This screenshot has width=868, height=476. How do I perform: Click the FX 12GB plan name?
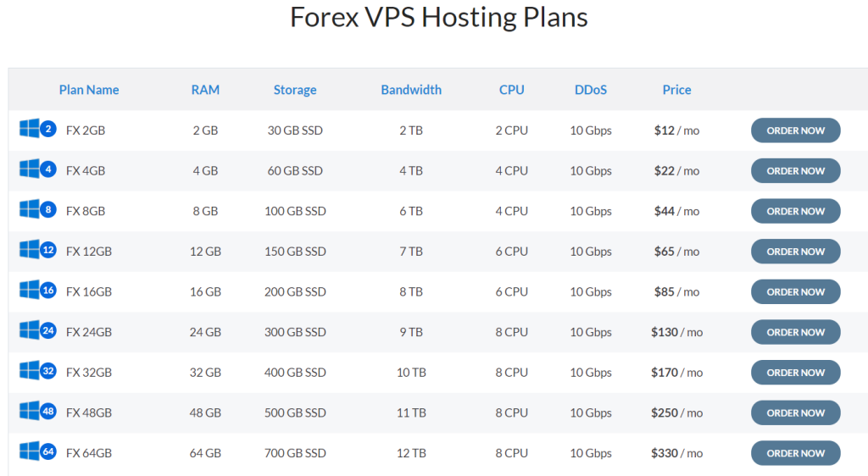[x=89, y=252]
